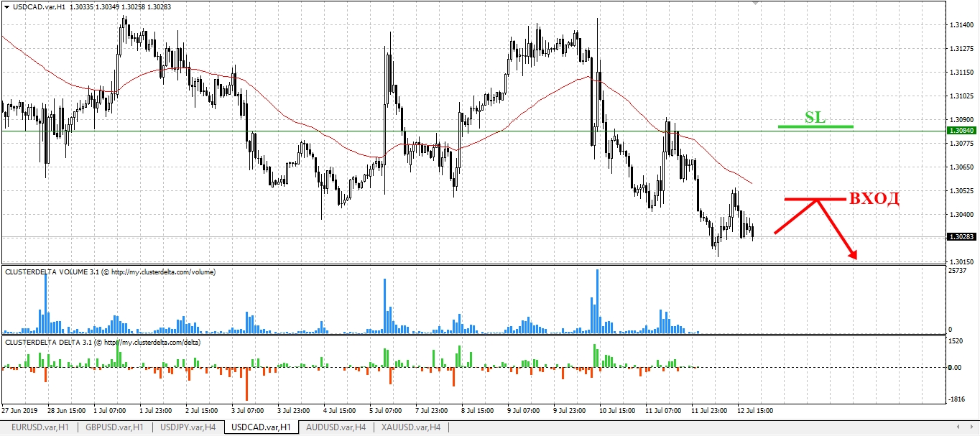Click the 3 Jul 07:00 time label
The height and width of the screenshot is (436, 980).
248,412
